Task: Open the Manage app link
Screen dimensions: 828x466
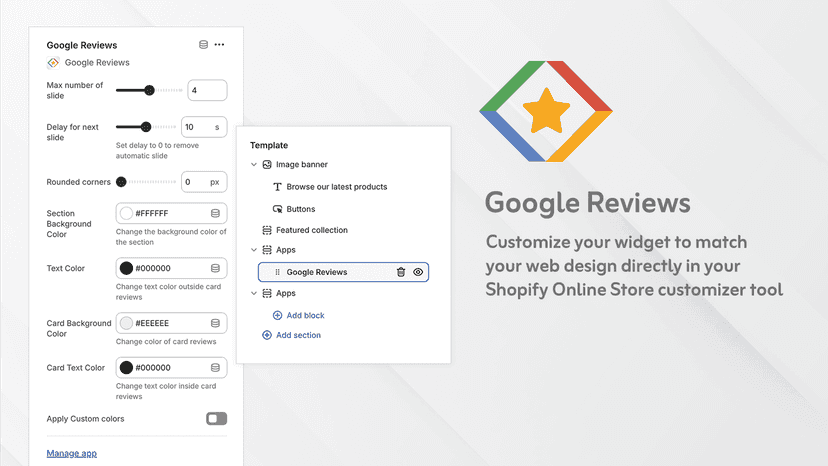Action: point(72,453)
